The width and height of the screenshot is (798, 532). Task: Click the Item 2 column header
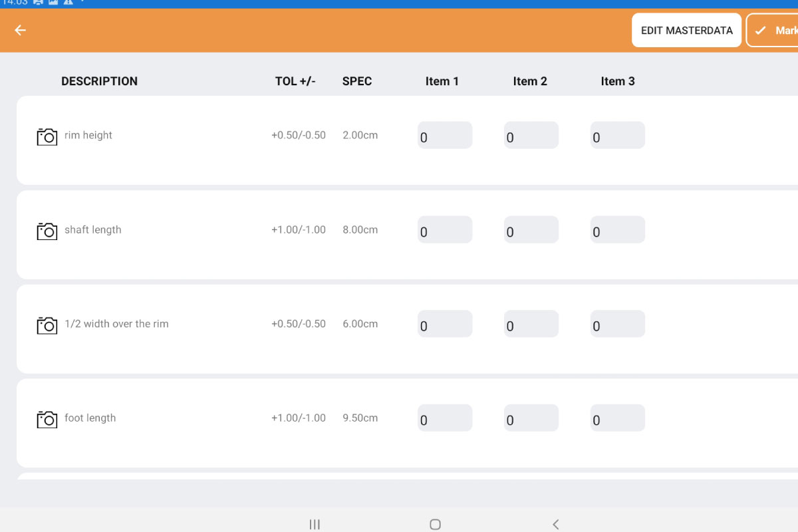point(530,81)
